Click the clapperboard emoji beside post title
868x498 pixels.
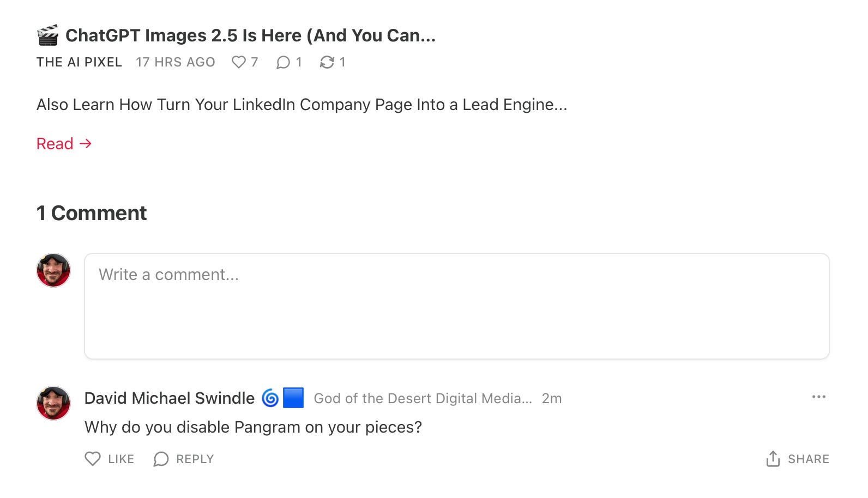coord(48,35)
